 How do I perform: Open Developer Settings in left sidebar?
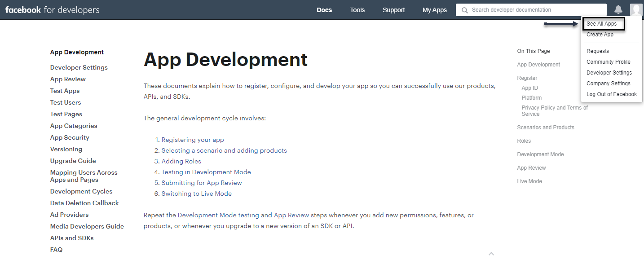pos(79,67)
